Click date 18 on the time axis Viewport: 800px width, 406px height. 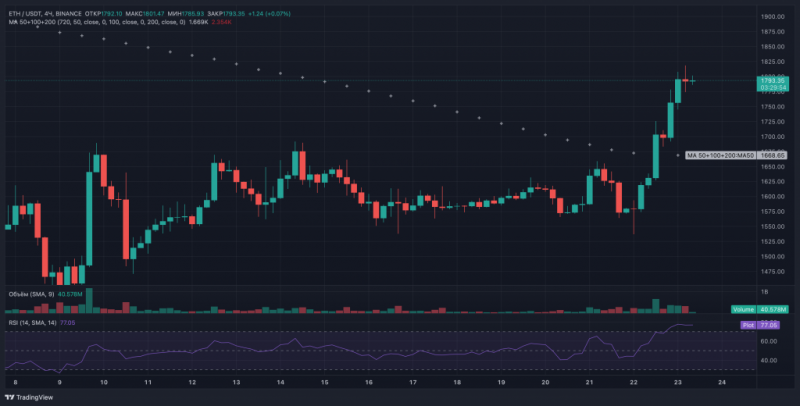(x=457, y=383)
